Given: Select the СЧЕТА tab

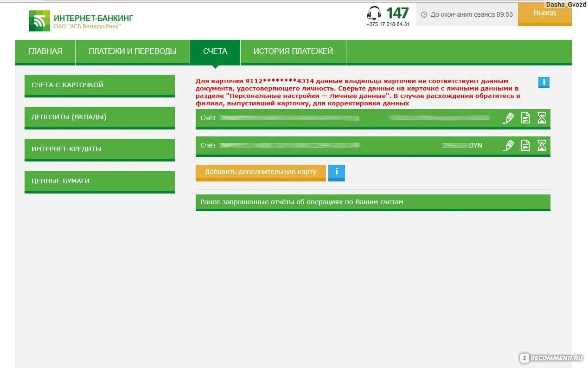Looking at the screenshot, I should point(215,52).
